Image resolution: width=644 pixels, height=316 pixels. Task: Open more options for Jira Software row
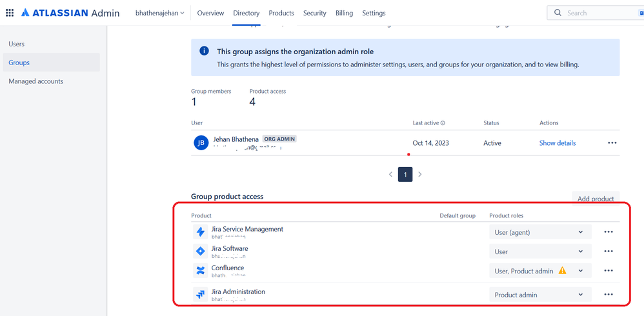[x=609, y=251]
